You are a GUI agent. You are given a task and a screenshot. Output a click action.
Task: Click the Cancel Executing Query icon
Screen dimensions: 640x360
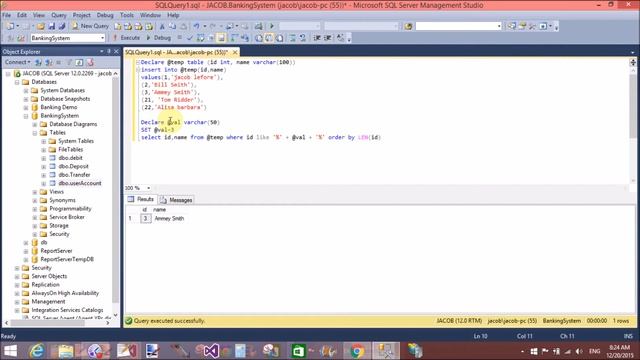tap(180, 38)
